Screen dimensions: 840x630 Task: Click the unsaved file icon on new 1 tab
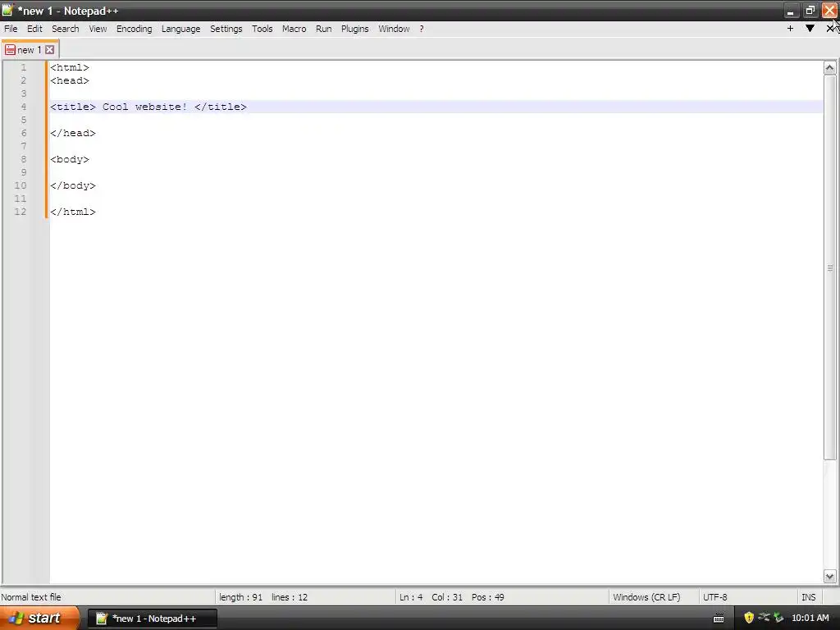tap(10, 50)
